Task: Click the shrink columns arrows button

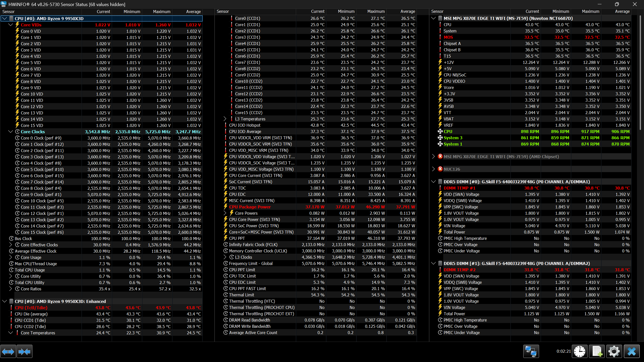Action: tap(24, 351)
